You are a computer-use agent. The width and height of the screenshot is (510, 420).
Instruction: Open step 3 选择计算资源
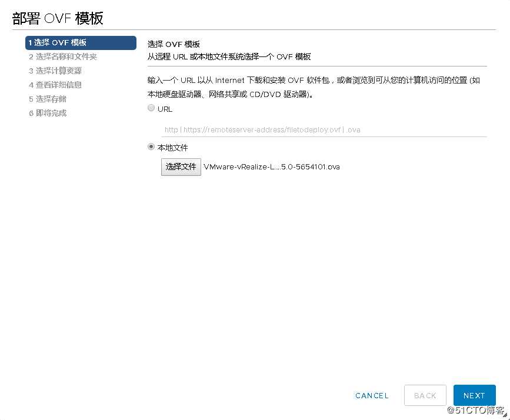coord(55,71)
